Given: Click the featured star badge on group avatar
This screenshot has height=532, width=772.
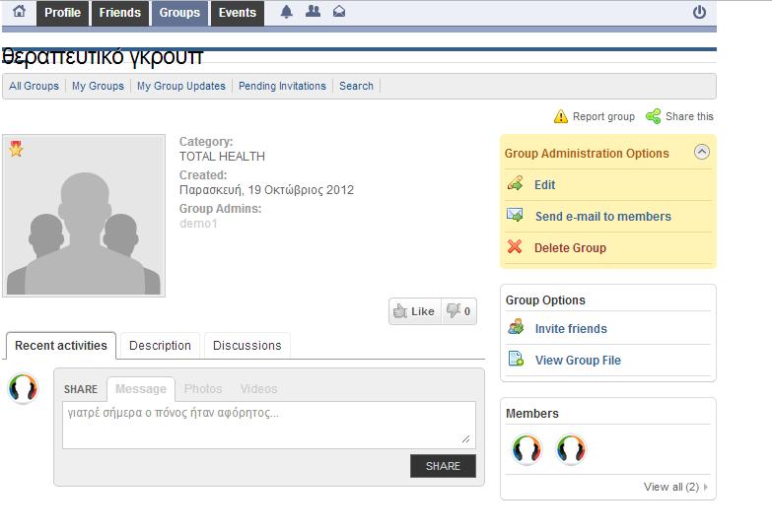Looking at the screenshot, I should [x=16, y=148].
